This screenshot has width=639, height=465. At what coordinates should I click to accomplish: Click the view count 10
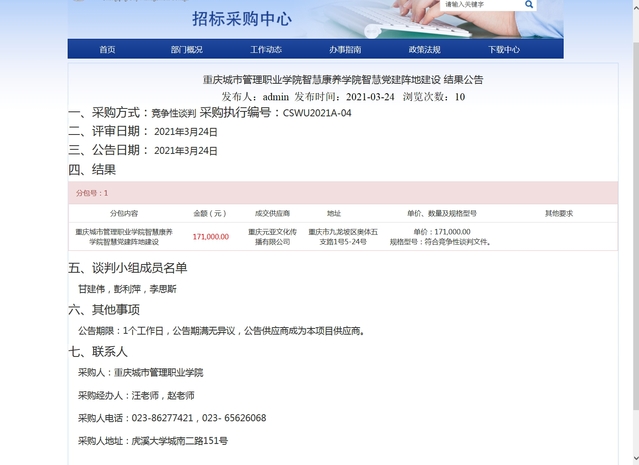click(x=460, y=97)
